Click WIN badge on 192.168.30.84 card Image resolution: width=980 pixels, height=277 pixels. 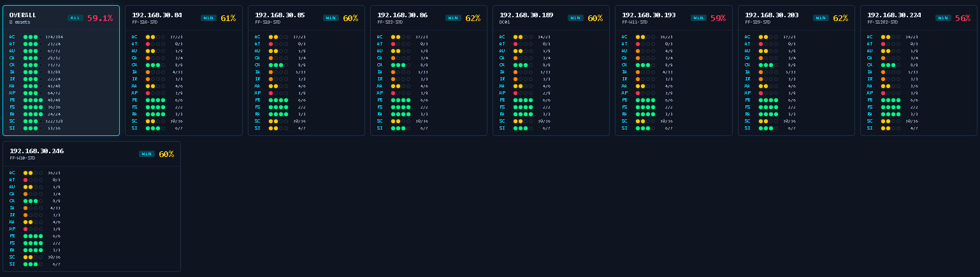[208, 19]
